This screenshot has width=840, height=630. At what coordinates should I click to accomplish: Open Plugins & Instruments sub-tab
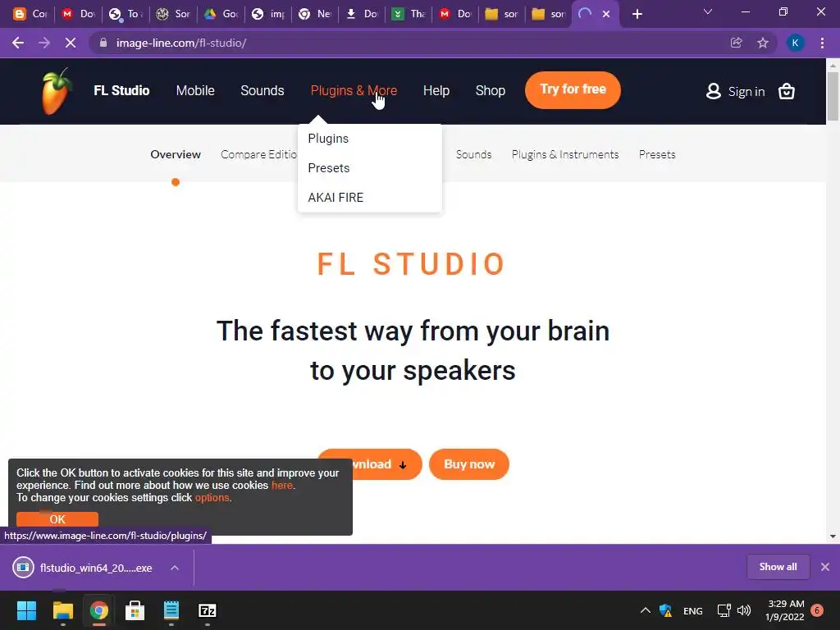click(x=564, y=154)
